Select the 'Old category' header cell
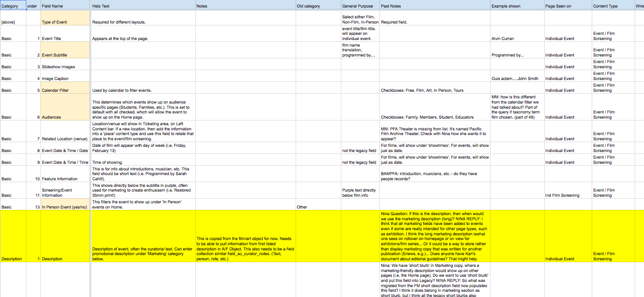Screen dimensions: 644x297 tap(318, 6)
